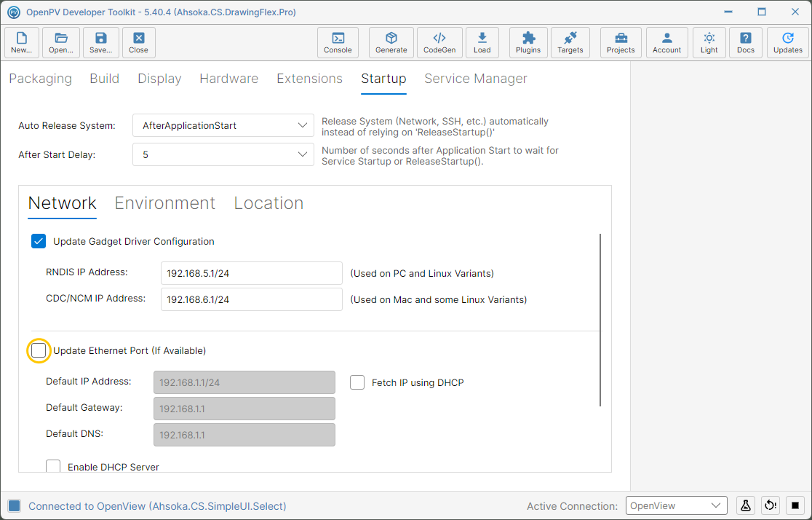The image size is (812, 520).
Task: Select the Startup tab
Action: (x=383, y=79)
